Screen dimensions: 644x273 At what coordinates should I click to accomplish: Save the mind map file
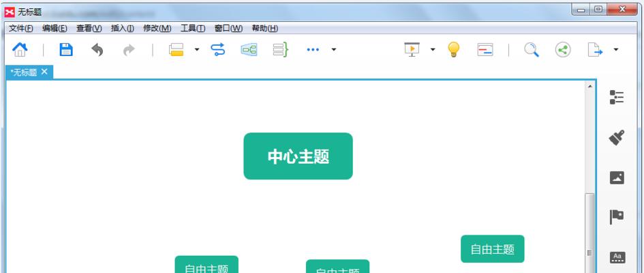click(66, 49)
